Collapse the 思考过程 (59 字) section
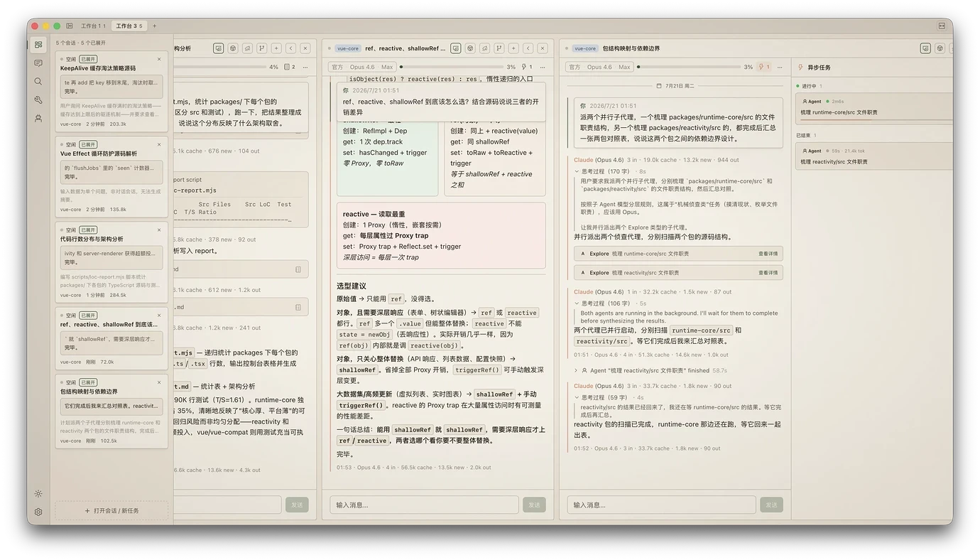Viewport: 980px width, 560px height. pyautogui.click(x=604, y=397)
